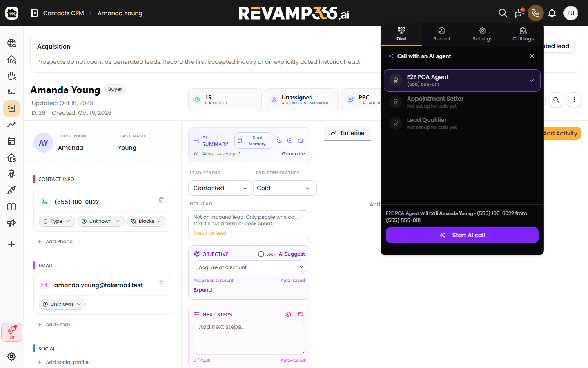Open the Call logs tab
The image size is (588, 368).
tap(523, 34)
